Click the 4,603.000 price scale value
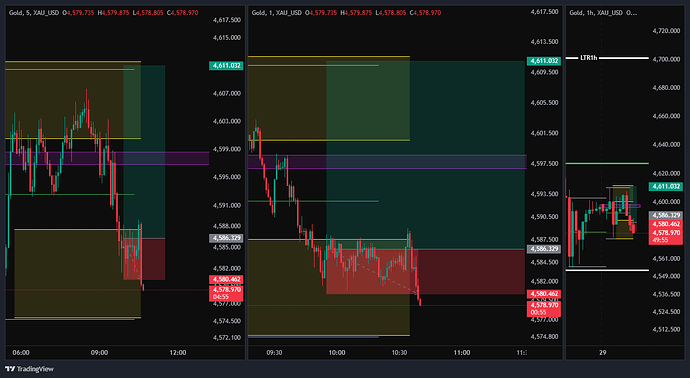The image size is (690, 378). click(227, 121)
